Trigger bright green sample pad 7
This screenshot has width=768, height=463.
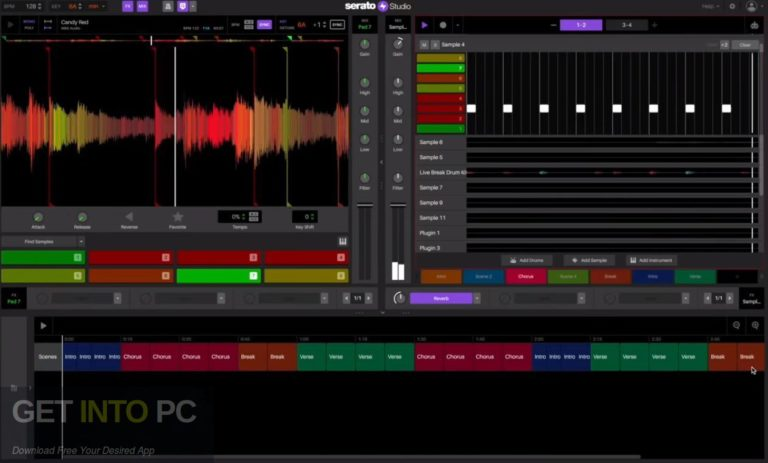pos(218,276)
